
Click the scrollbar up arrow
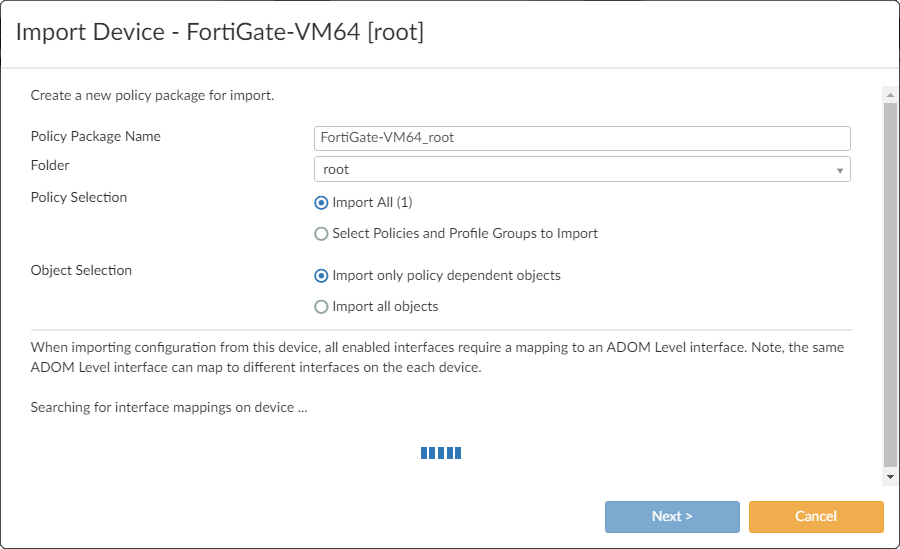pos(889,94)
